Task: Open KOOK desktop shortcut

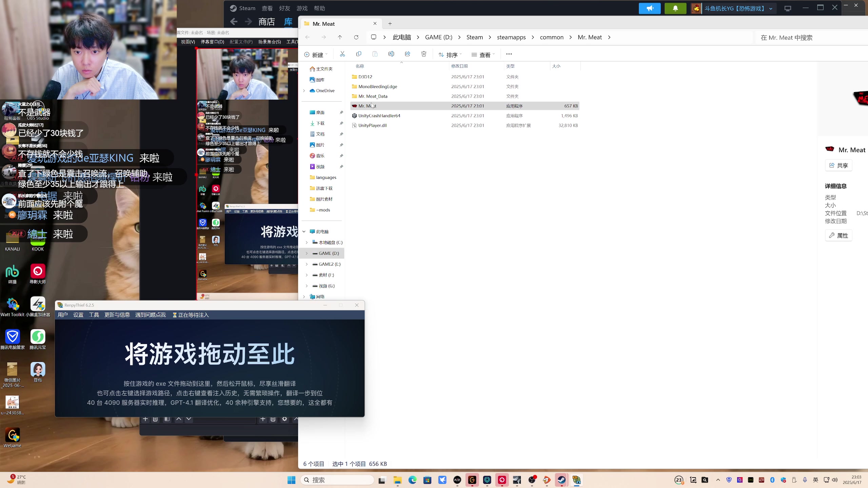Action: [38, 242]
